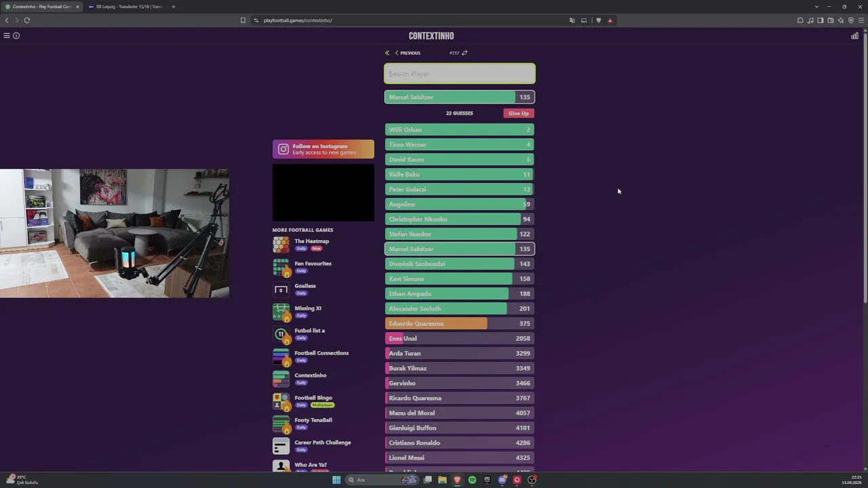Open the statistics bar chart icon
Screen dimensions: 868x488
854,36
